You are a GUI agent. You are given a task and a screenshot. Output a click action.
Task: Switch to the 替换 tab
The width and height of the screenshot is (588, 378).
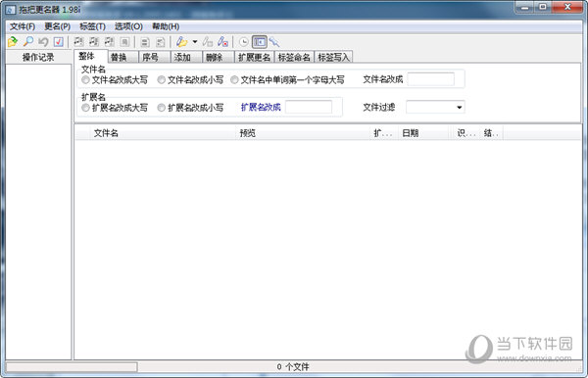click(123, 57)
